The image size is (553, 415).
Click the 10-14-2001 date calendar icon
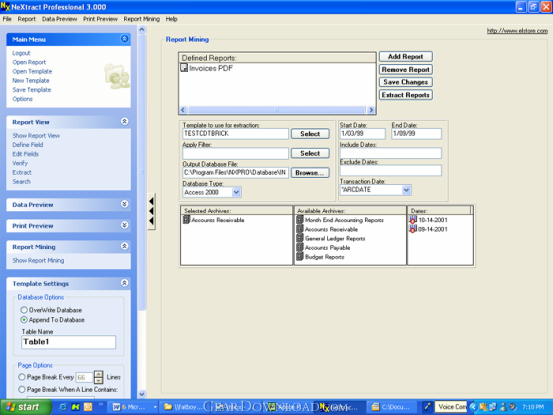coord(413,220)
